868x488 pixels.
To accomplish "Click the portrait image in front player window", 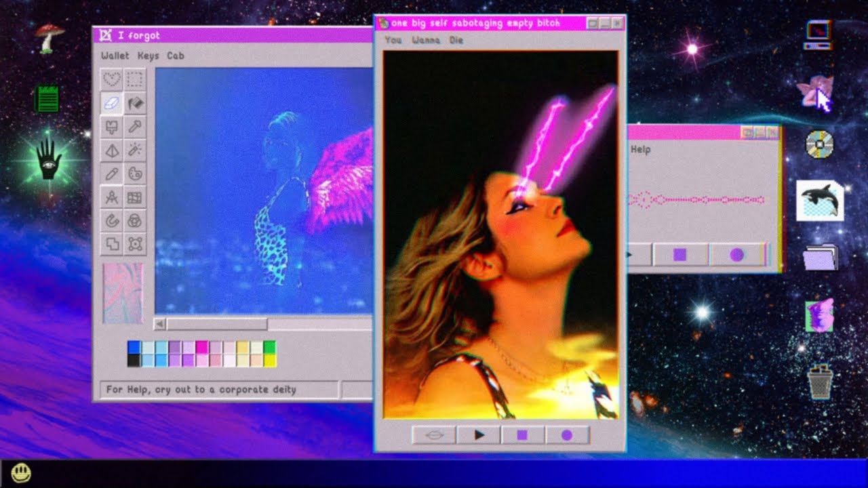I will (x=500, y=235).
